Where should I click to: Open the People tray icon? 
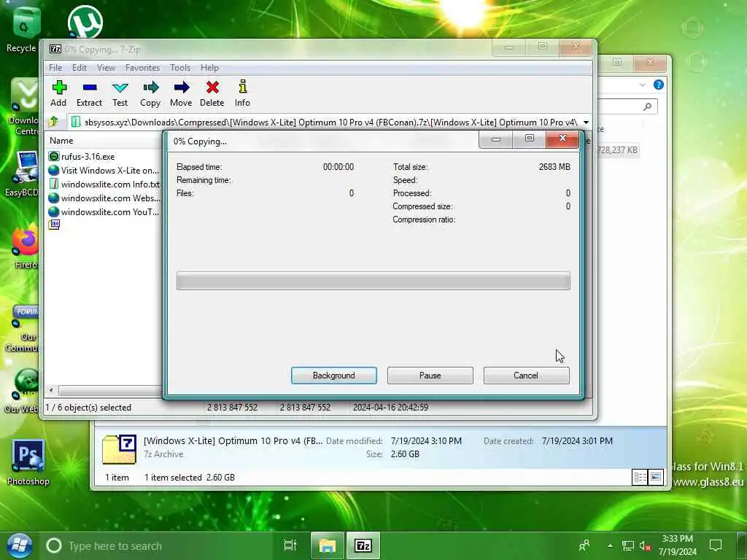pyautogui.click(x=584, y=545)
